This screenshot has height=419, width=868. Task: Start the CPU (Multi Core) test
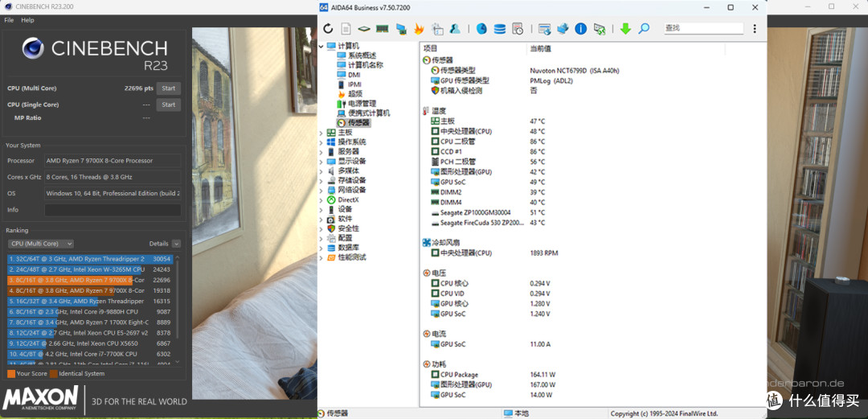(168, 88)
